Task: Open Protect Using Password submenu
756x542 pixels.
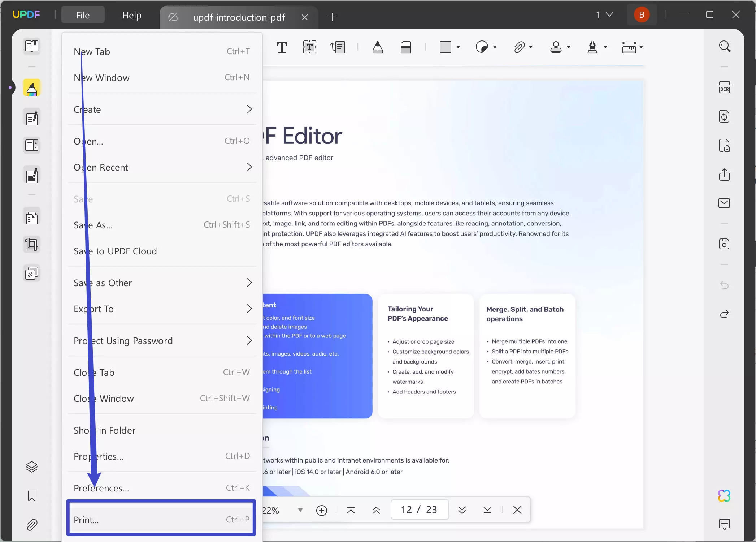Action: (x=162, y=341)
